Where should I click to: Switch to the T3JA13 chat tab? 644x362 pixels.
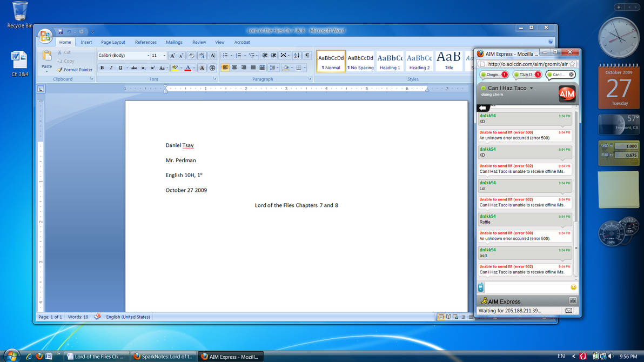[527, 75]
